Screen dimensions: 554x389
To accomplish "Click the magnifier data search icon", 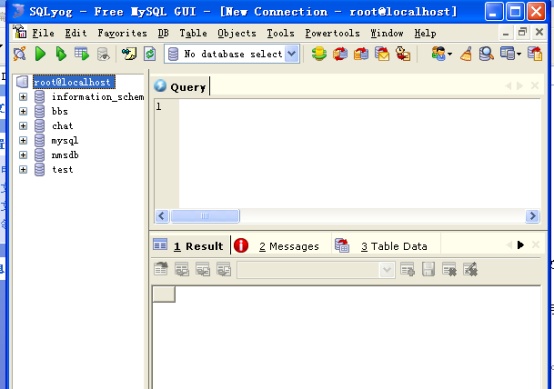I will click(486, 54).
